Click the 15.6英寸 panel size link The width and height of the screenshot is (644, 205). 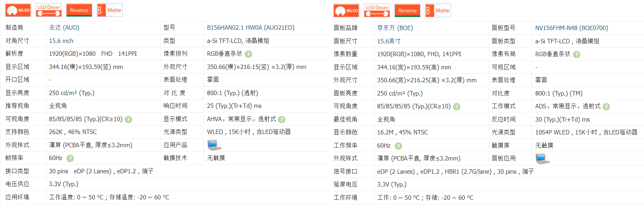pos(389,41)
